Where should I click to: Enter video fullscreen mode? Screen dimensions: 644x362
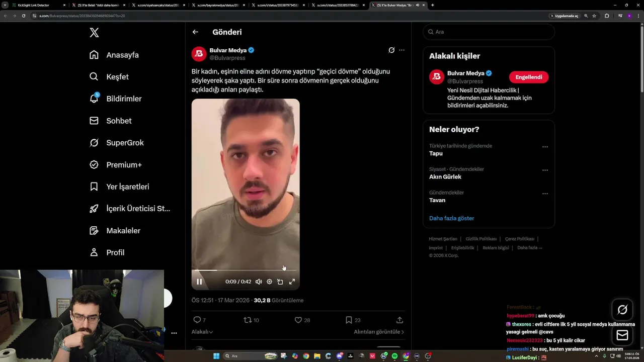coord(292,282)
